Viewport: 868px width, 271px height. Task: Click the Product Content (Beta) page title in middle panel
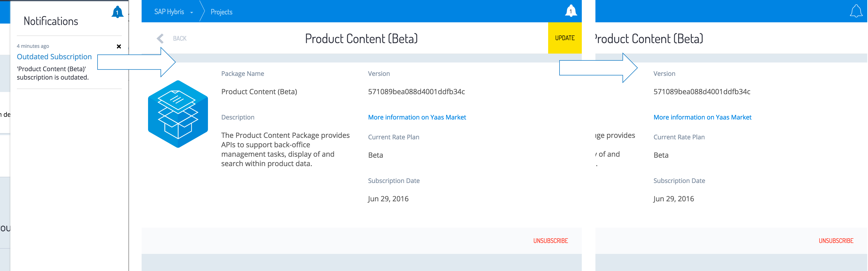(x=361, y=39)
